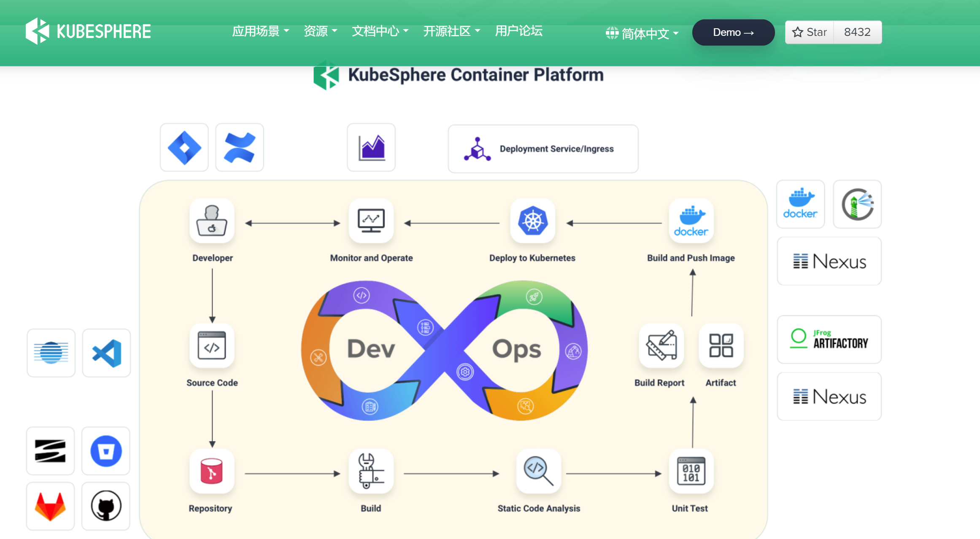
Task: Select the Confluence logo
Action: [x=239, y=147]
